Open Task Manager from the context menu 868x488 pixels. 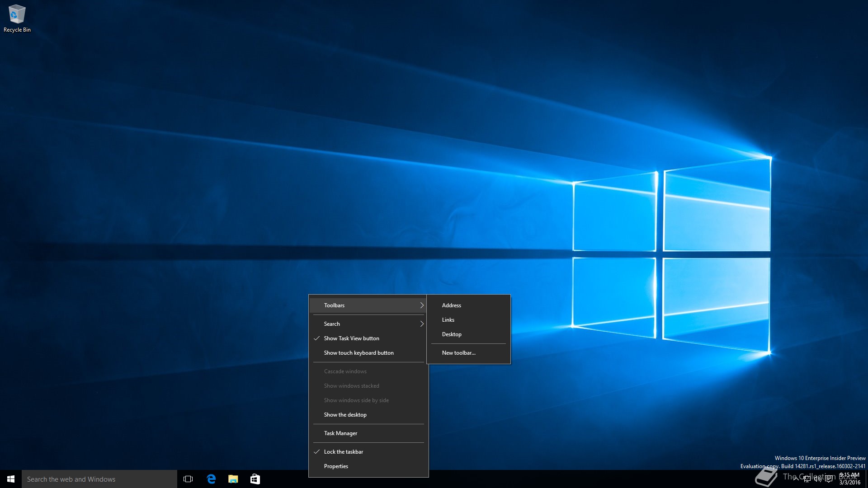pyautogui.click(x=368, y=433)
